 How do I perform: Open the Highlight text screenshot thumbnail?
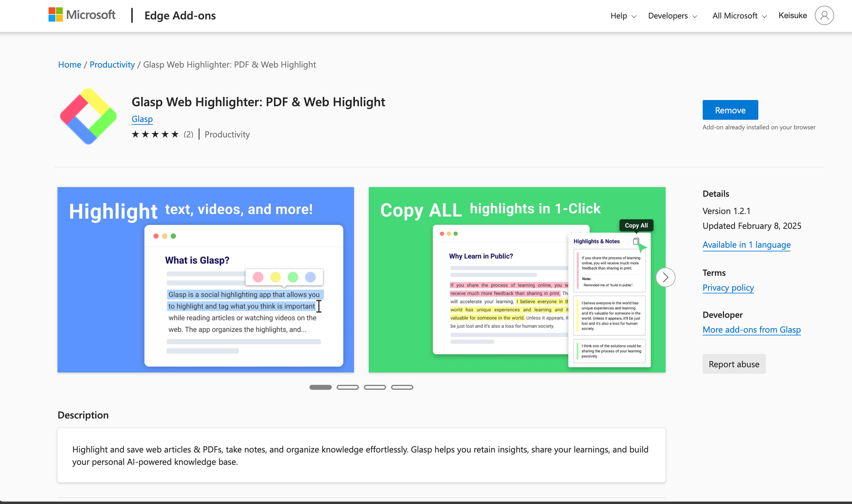click(205, 280)
